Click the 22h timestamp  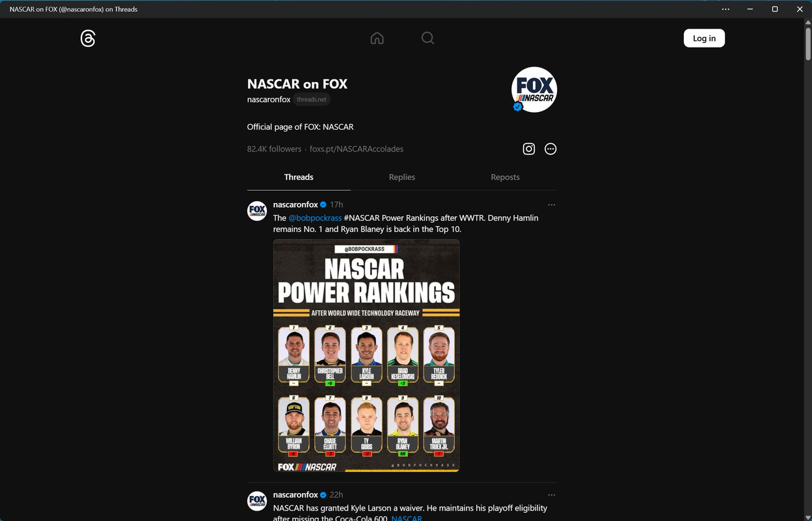click(x=336, y=495)
